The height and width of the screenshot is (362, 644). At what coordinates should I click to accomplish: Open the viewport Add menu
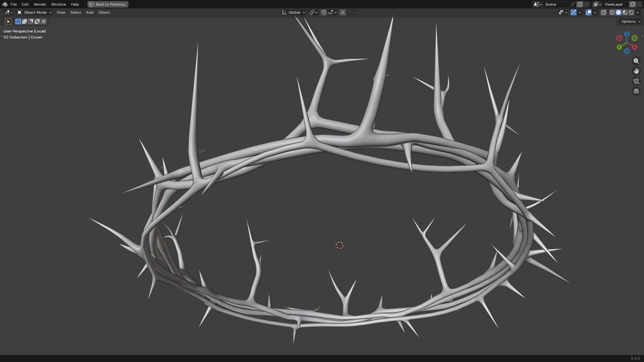[x=90, y=12]
